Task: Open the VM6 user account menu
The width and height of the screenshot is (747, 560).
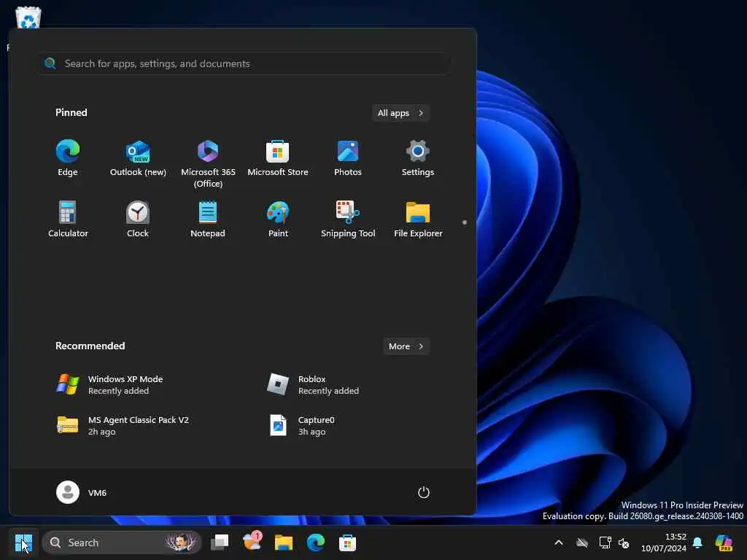Action: pos(82,492)
